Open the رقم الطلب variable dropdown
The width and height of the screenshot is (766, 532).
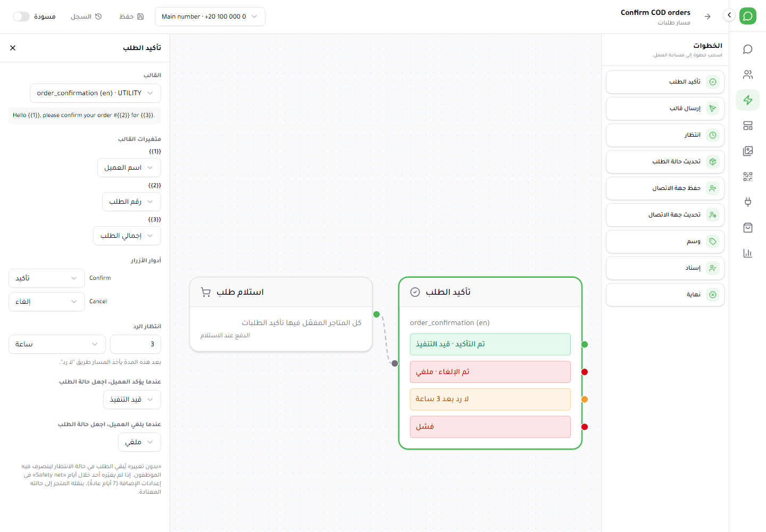point(131,202)
